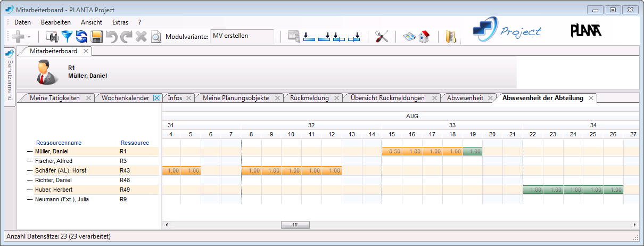Open the Bearbeiten menu
The height and width of the screenshot is (246, 644).
pyautogui.click(x=56, y=22)
